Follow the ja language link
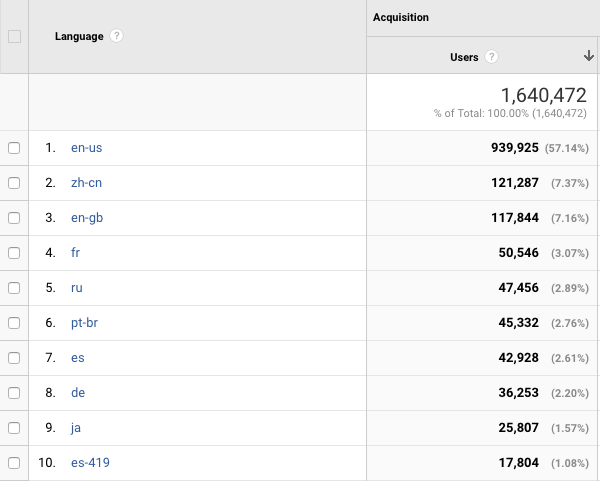Image resolution: width=600 pixels, height=482 pixels. [x=75, y=428]
